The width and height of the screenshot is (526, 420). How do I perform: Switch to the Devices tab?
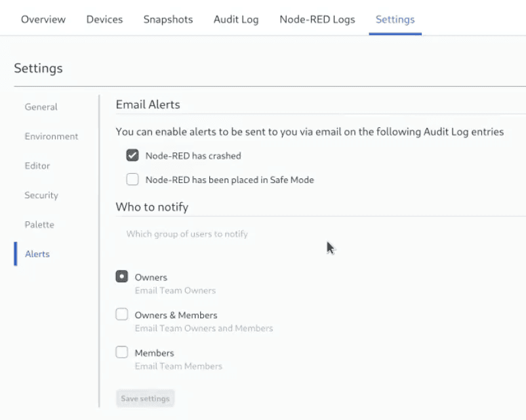(x=104, y=19)
